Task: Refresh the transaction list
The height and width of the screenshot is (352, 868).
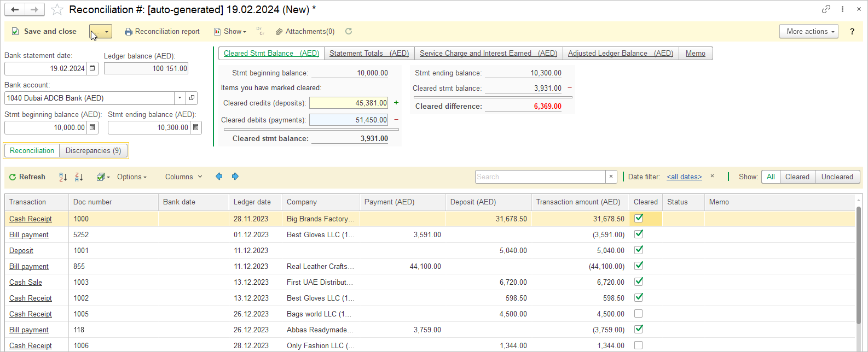Action: [x=27, y=177]
